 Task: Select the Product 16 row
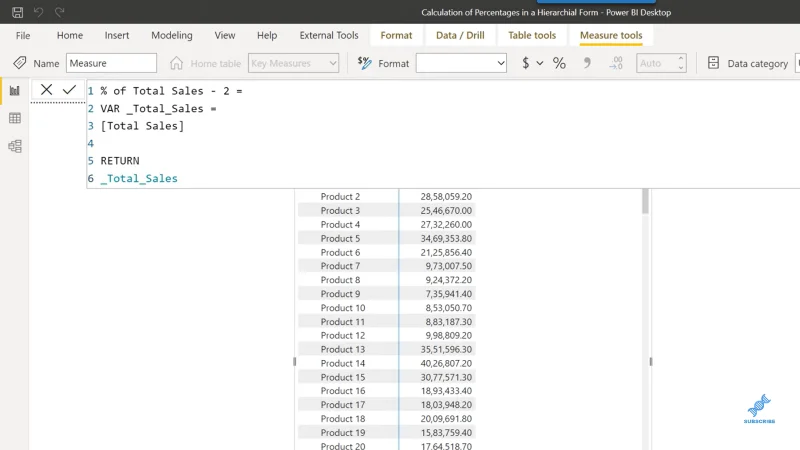click(x=386, y=391)
